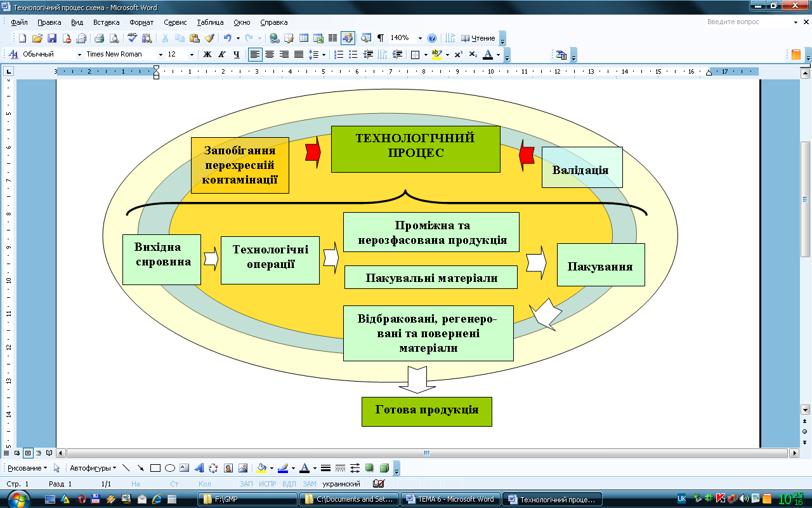The image size is (812, 508).
Task: Justify text alignment
Action: click(299, 55)
